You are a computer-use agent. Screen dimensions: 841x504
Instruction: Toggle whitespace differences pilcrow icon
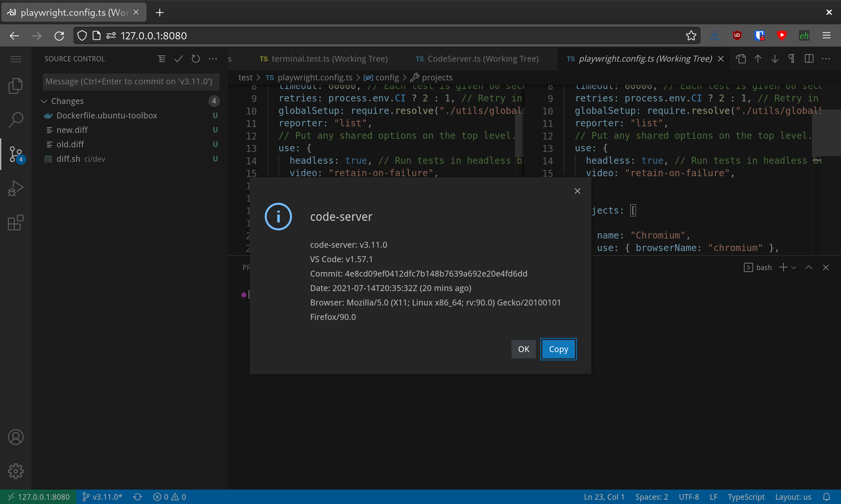(x=791, y=59)
